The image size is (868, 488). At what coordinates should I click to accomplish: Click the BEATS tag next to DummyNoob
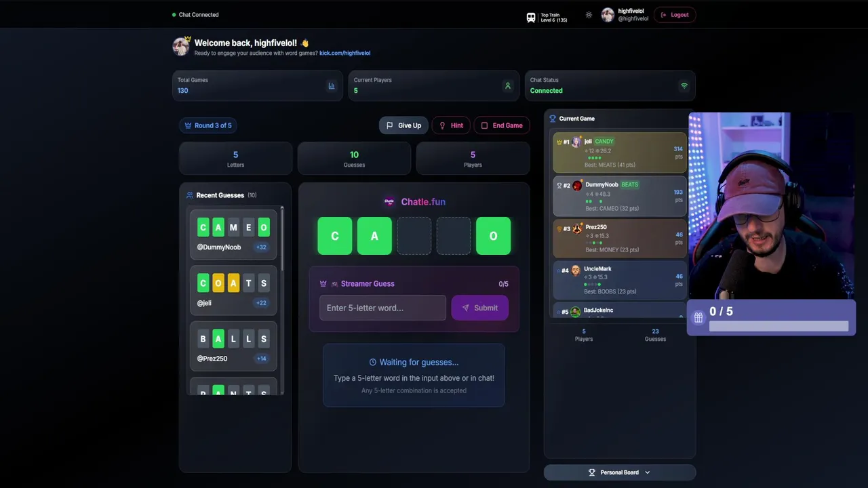[x=630, y=184]
